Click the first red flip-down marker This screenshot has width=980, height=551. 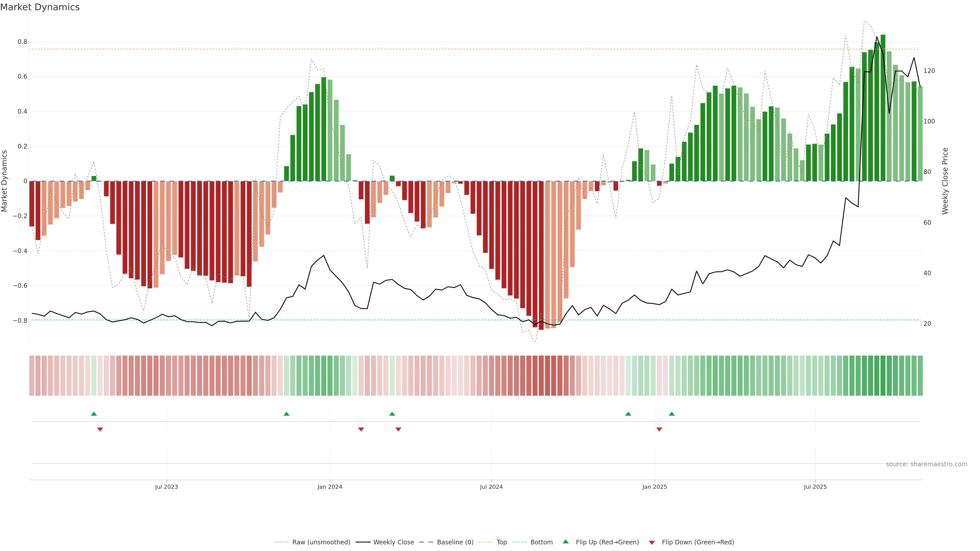(x=100, y=429)
